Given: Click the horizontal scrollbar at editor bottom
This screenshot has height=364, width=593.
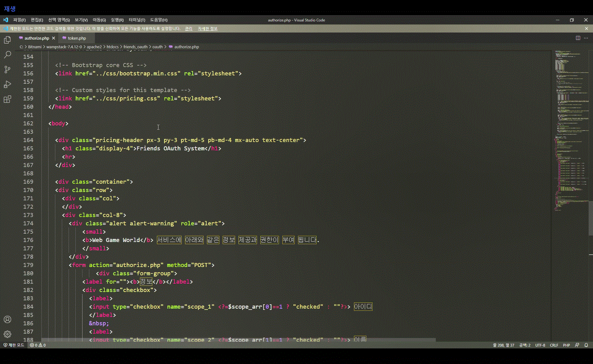Looking at the screenshot, I should pyautogui.click(x=238, y=340).
